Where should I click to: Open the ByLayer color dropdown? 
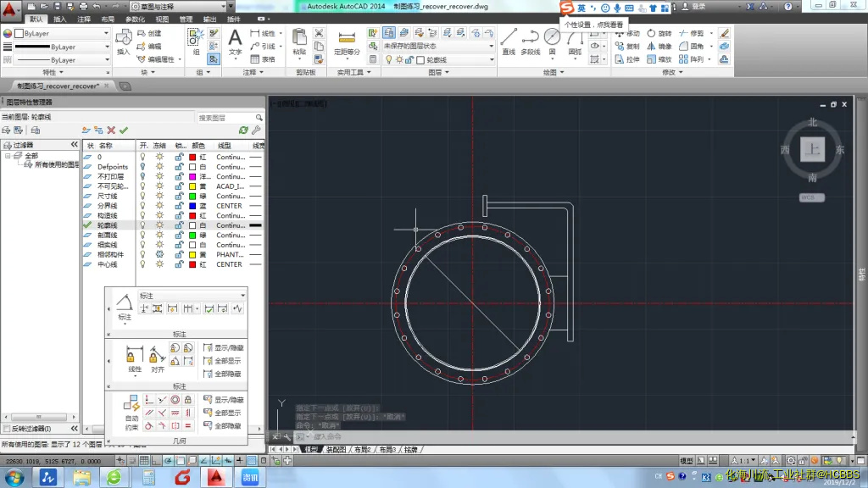click(x=61, y=33)
